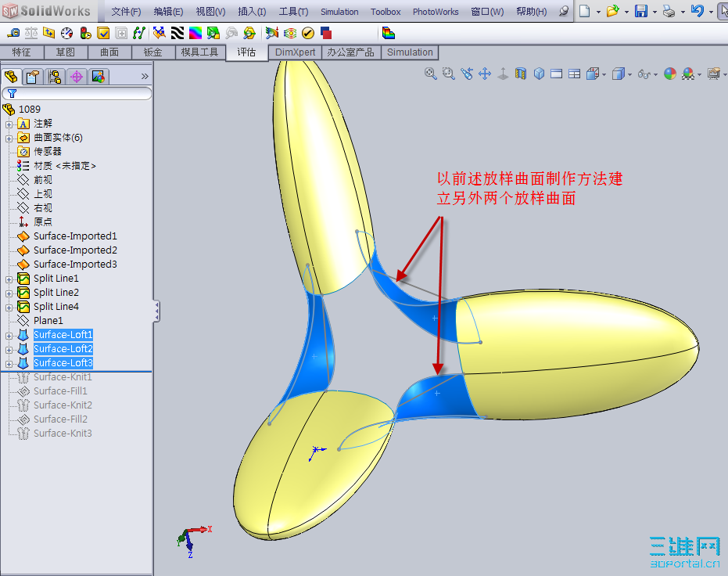Viewport: 728px width, 576px height.
Task: Switch to the 草图 sketch tab
Action: 66,52
